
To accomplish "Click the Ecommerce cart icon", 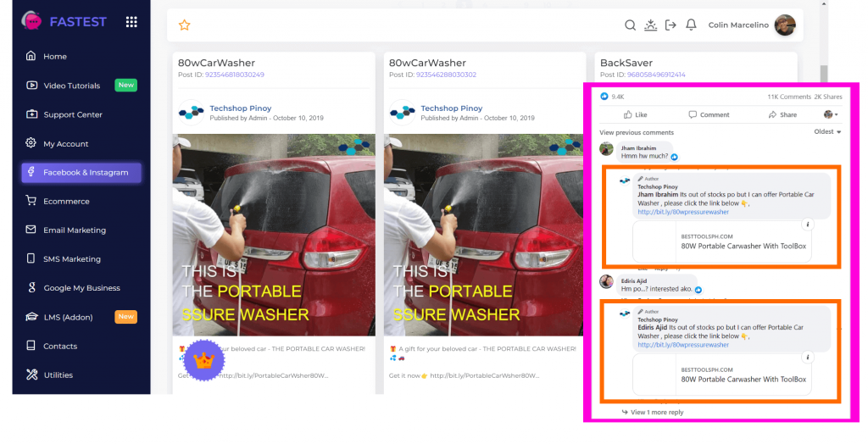I will click(x=31, y=201).
